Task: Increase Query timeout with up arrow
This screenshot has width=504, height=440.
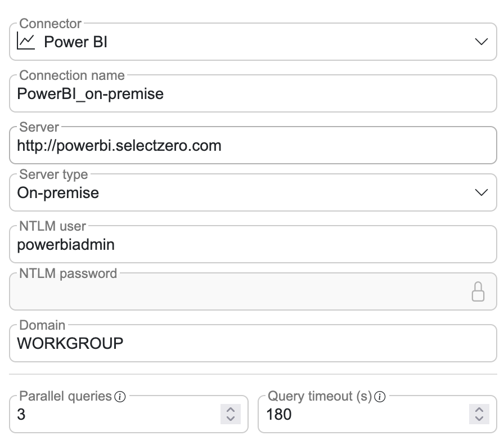Action: coord(479,410)
